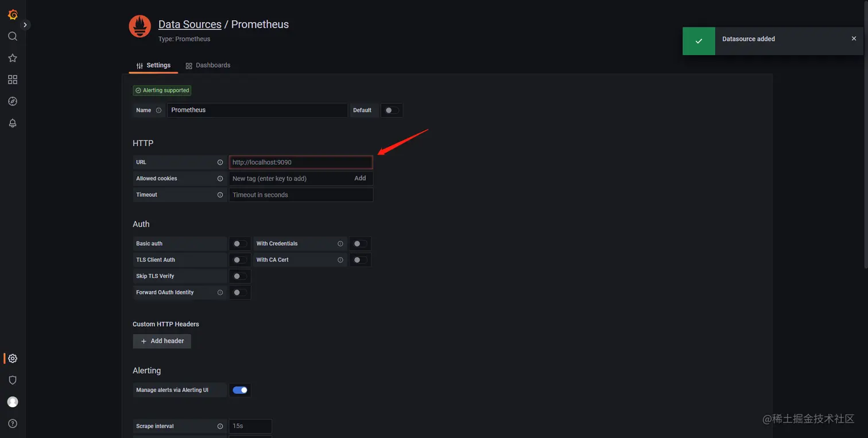Disable Manage alerts via Alerting UI

coord(240,390)
